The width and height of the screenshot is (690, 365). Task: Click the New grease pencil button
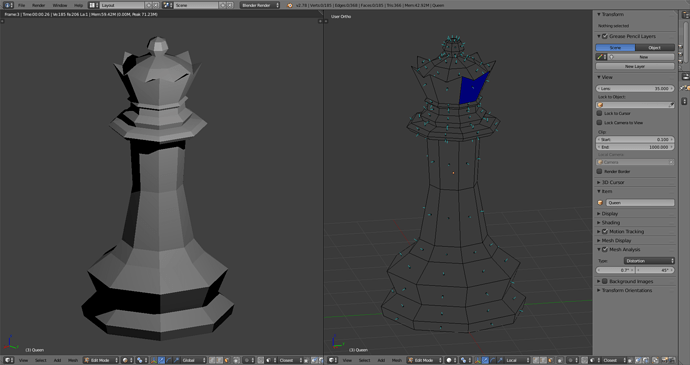click(644, 57)
